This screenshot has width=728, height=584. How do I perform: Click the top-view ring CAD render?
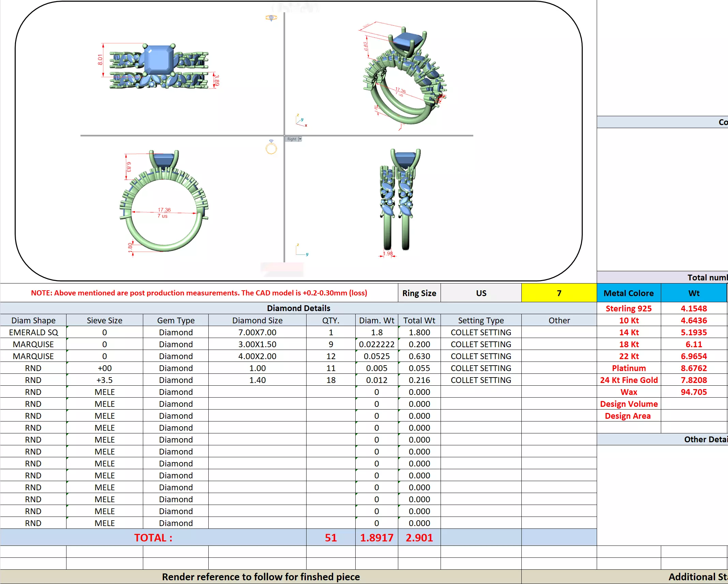point(159,66)
